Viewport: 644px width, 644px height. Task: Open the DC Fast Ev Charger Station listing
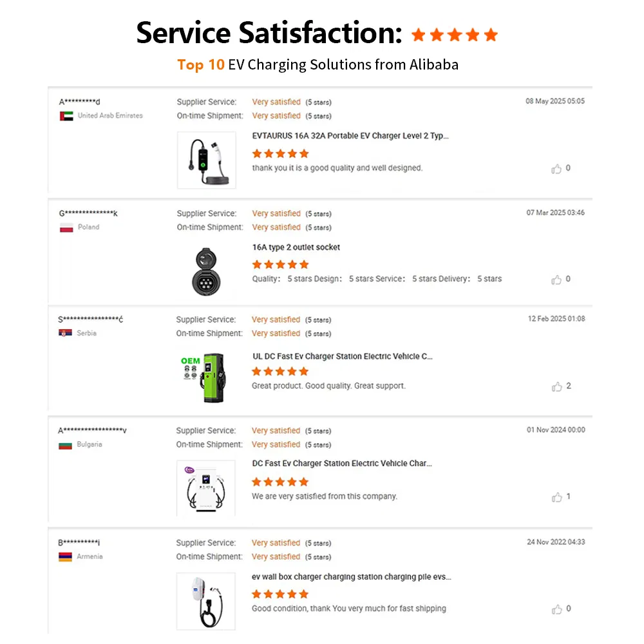[342, 463]
